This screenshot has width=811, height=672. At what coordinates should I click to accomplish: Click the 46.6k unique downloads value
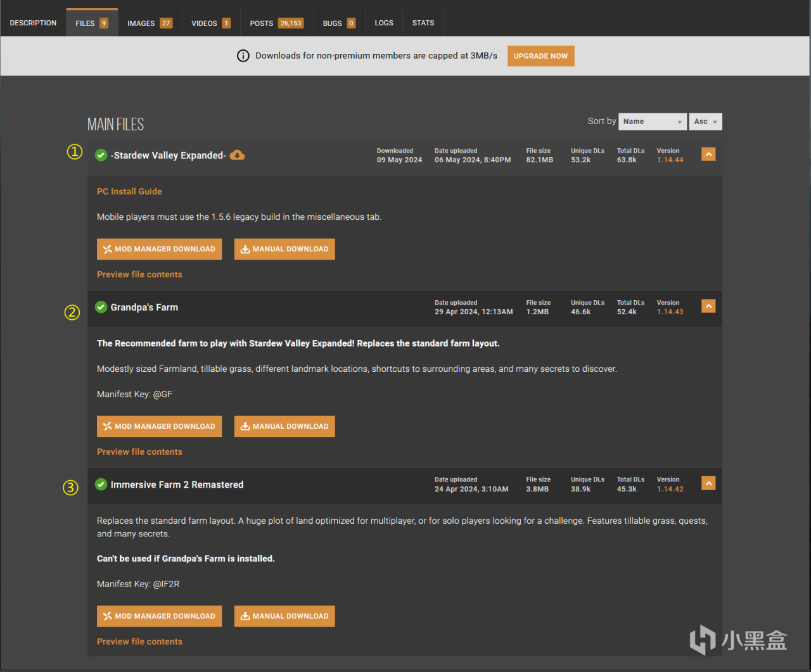point(580,312)
